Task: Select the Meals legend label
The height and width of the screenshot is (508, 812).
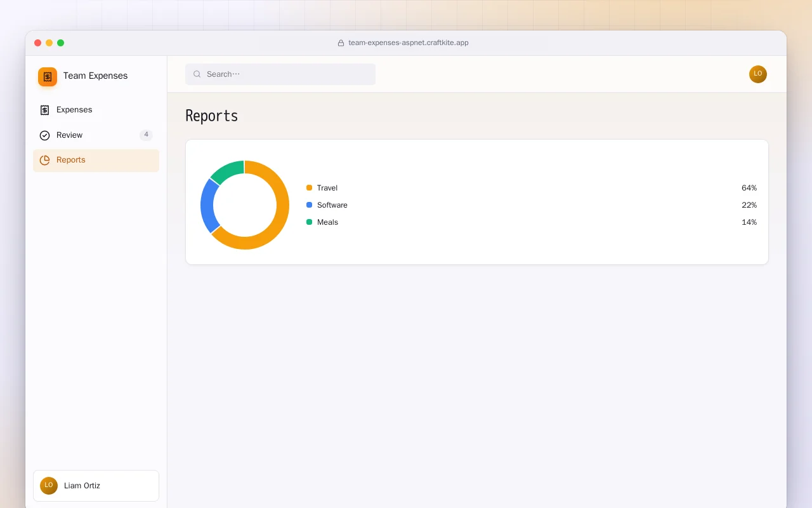Action: pyautogui.click(x=327, y=222)
